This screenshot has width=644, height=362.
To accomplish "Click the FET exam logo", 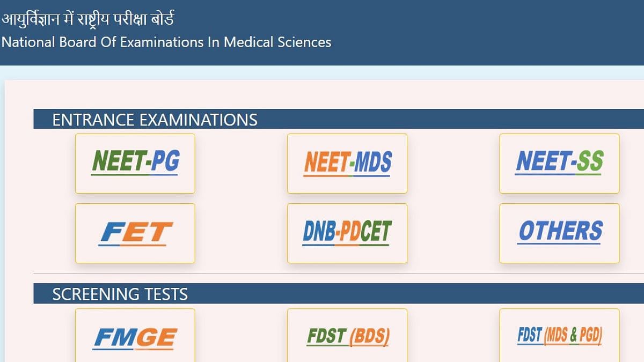I will pos(135,233).
